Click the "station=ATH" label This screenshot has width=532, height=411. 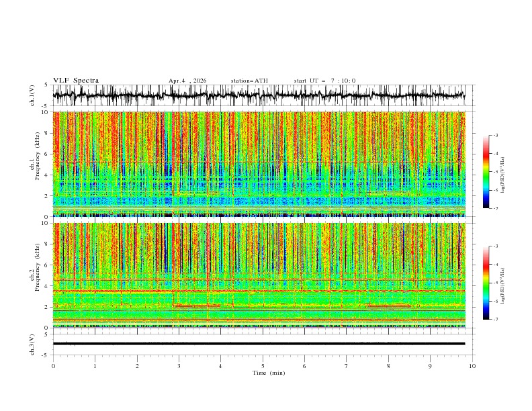pos(249,81)
